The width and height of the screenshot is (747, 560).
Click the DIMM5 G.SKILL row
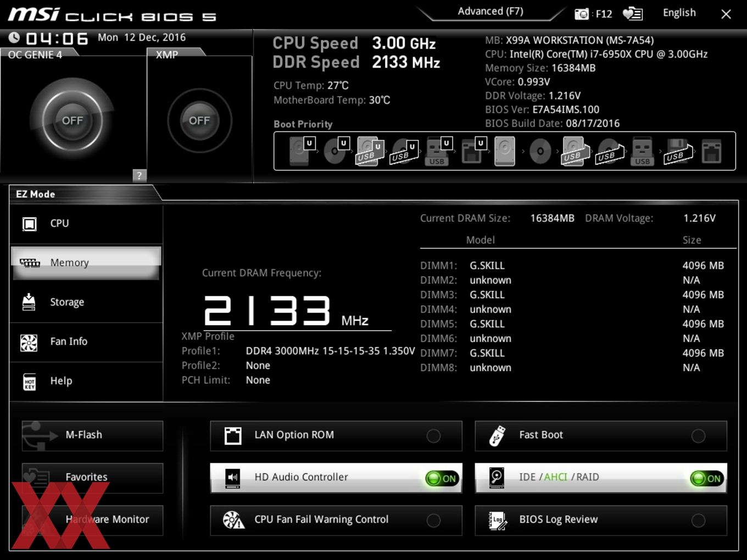click(x=572, y=324)
